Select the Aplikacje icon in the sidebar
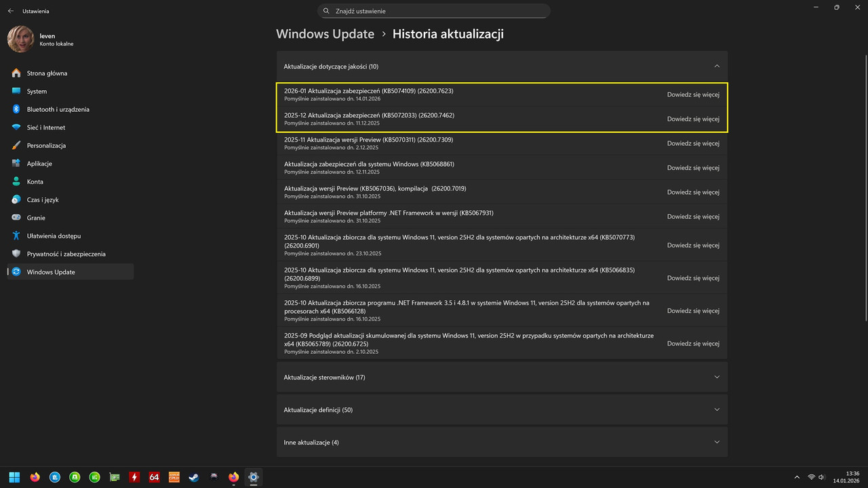Image resolution: width=868 pixels, height=488 pixels. [x=16, y=163]
